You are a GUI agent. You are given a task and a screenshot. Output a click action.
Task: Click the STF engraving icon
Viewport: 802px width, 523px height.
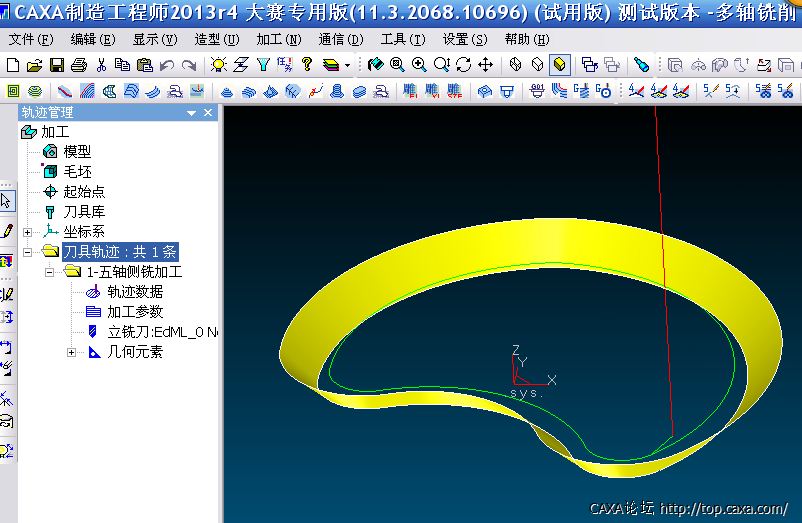tap(454, 91)
